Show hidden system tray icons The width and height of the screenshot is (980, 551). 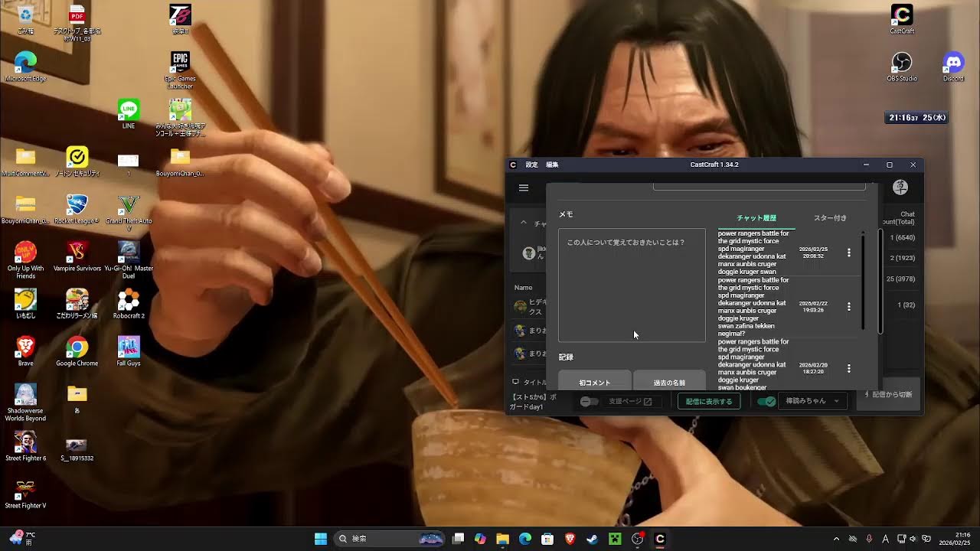pos(836,539)
